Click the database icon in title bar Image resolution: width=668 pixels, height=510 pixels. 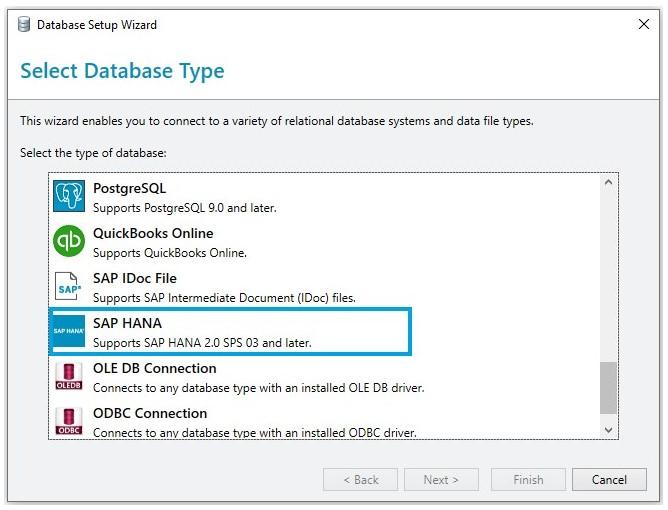(x=24, y=24)
